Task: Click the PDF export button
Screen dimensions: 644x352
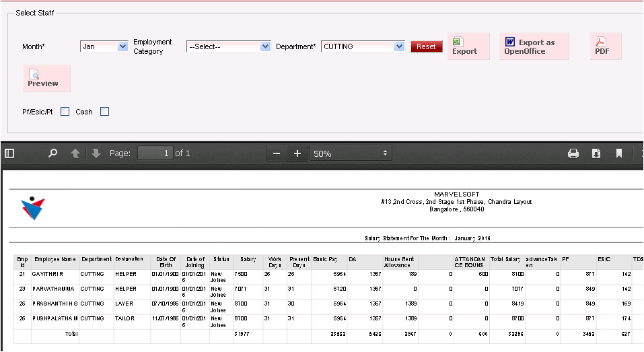Action: click(606, 46)
